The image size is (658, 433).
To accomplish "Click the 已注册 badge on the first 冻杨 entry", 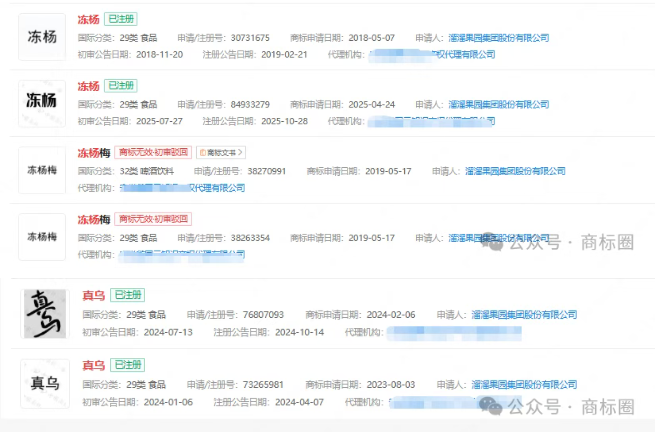I will [x=120, y=20].
